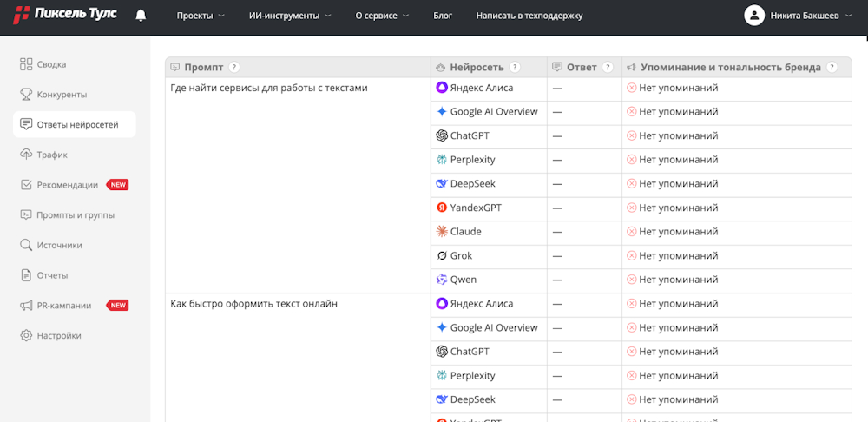Open the ИИ-инструменты dropdown

(x=290, y=16)
